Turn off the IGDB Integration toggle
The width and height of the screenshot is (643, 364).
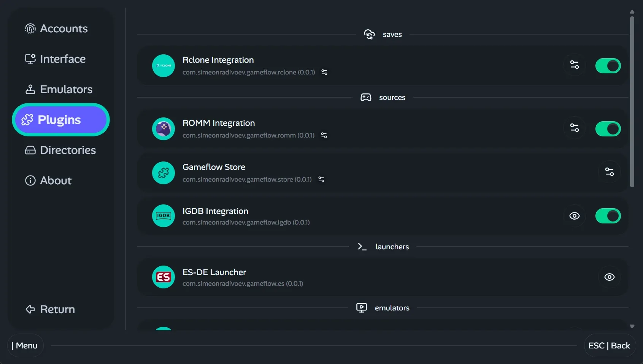pyautogui.click(x=608, y=216)
